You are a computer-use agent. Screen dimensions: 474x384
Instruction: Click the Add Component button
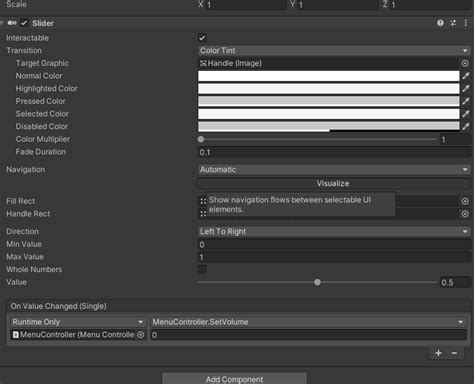tap(234, 379)
